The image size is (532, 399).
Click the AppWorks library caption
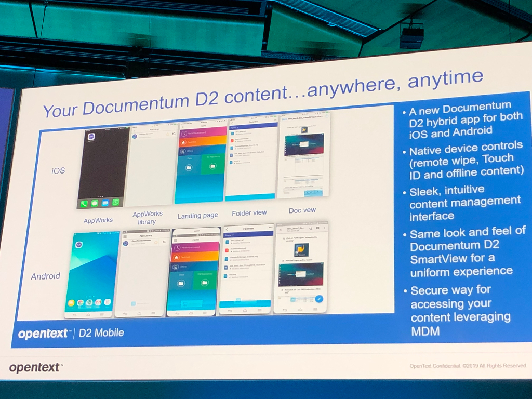point(147,218)
